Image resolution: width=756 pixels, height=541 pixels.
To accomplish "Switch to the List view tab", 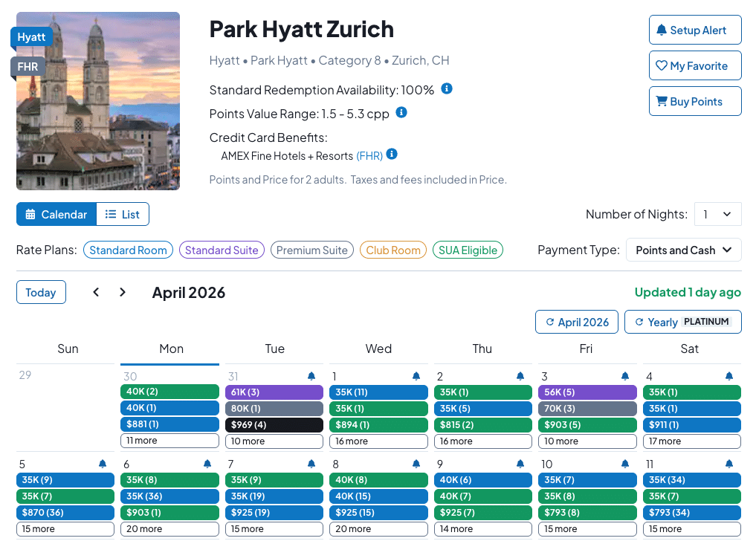I will click(123, 214).
